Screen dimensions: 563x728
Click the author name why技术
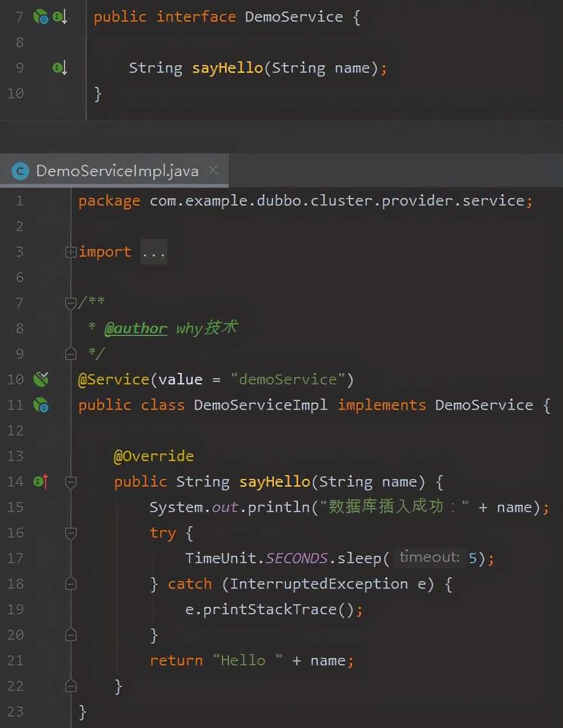(207, 328)
